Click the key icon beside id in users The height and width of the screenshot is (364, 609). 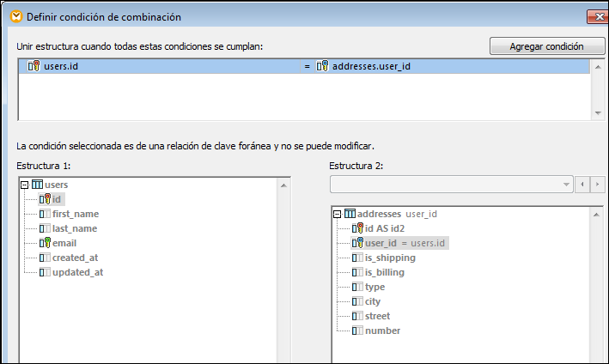(46, 199)
